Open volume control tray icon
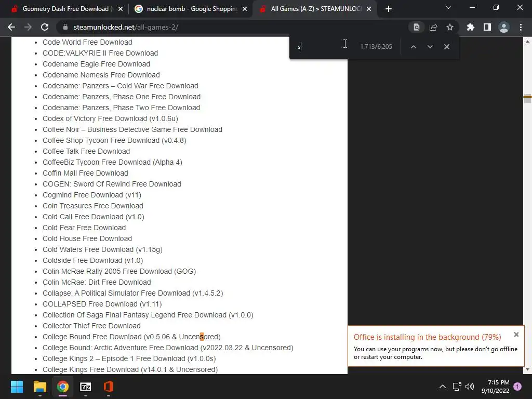The height and width of the screenshot is (399, 532). (470, 387)
